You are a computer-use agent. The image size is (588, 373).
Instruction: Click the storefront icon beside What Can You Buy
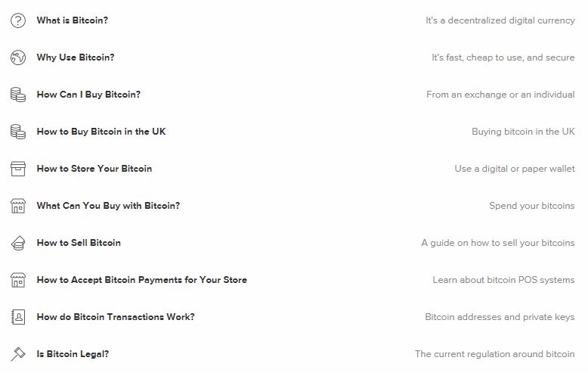tap(18, 206)
